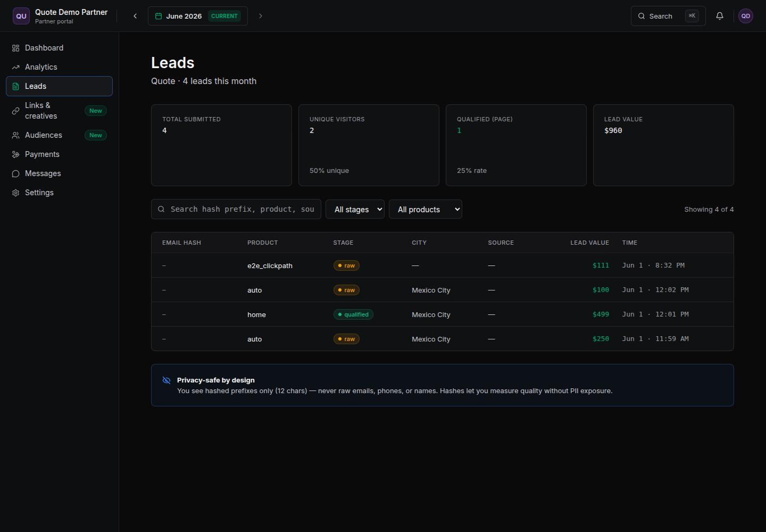
Task: Click the $499 lead value
Action: (x=601, y=314)
